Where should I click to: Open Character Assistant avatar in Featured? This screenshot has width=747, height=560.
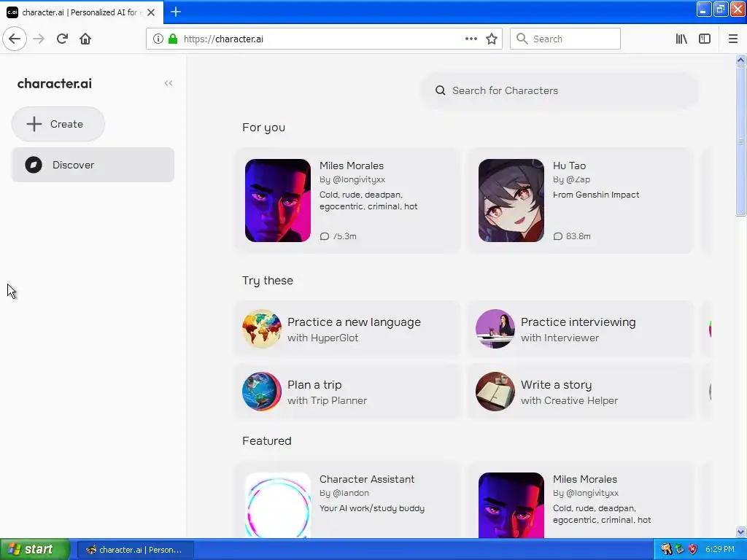pos(278,505)
